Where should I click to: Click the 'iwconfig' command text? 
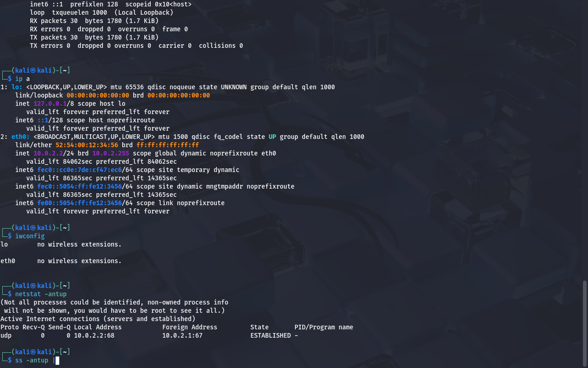tap(30, 236)
